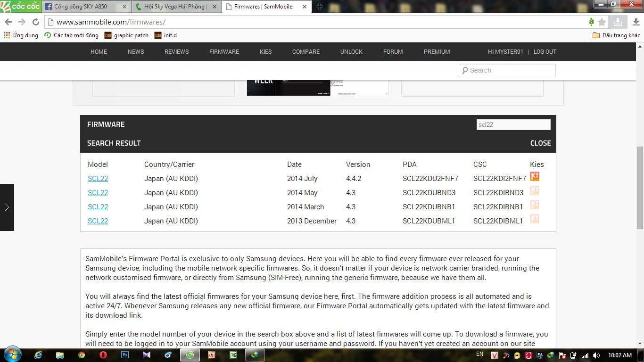Viewport: 644px width, 362px height.
Task: Go back with the browser back arrow
Action: 8,22
